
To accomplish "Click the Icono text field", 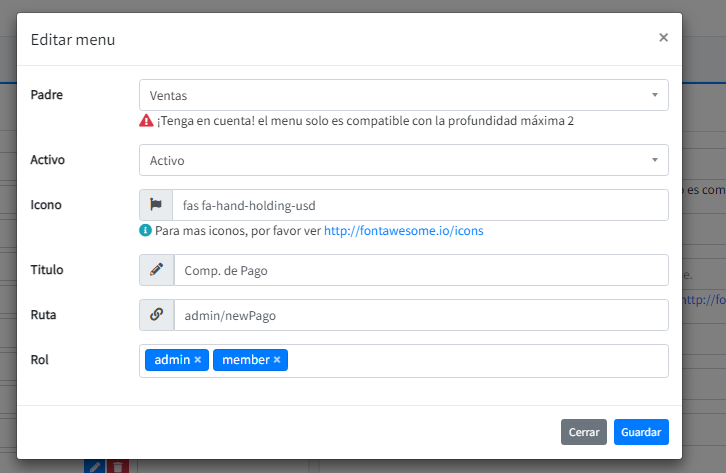I will pos(420,205).
